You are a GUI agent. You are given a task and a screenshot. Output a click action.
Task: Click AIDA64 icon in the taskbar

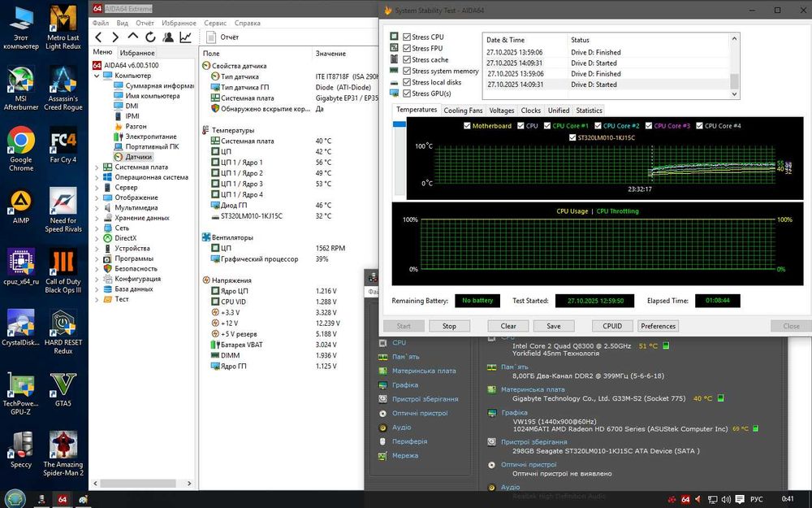[x=63, y=499]
